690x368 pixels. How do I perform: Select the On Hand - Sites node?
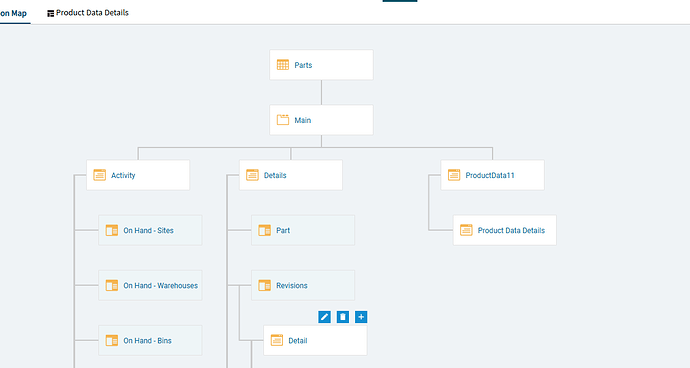(x=150, y=230)
